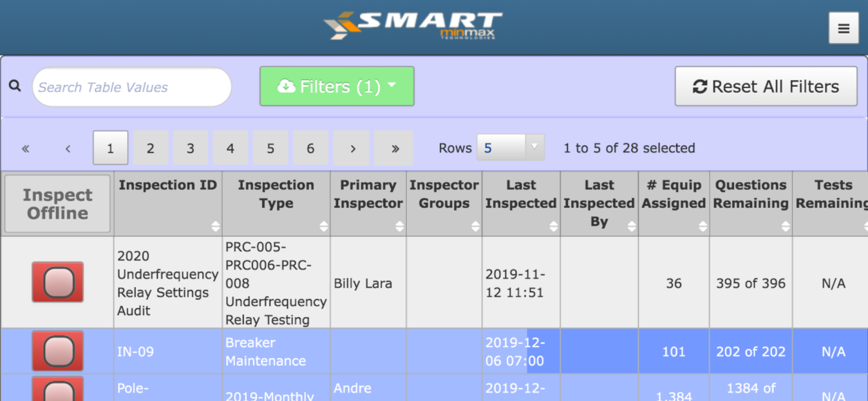Go to page 4
Viewport: 868px width, 401px height.
[x=231, y=148]
